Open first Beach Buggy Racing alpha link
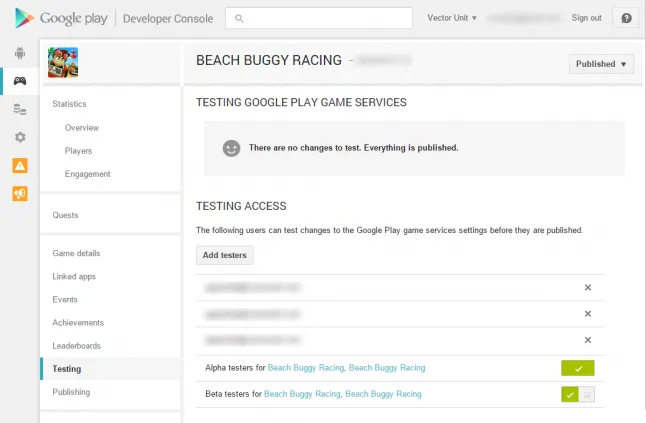 [x=306, y=368]
